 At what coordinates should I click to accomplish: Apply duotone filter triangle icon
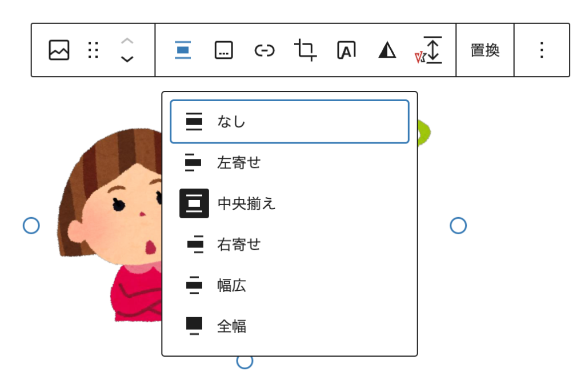coord(387,50)
